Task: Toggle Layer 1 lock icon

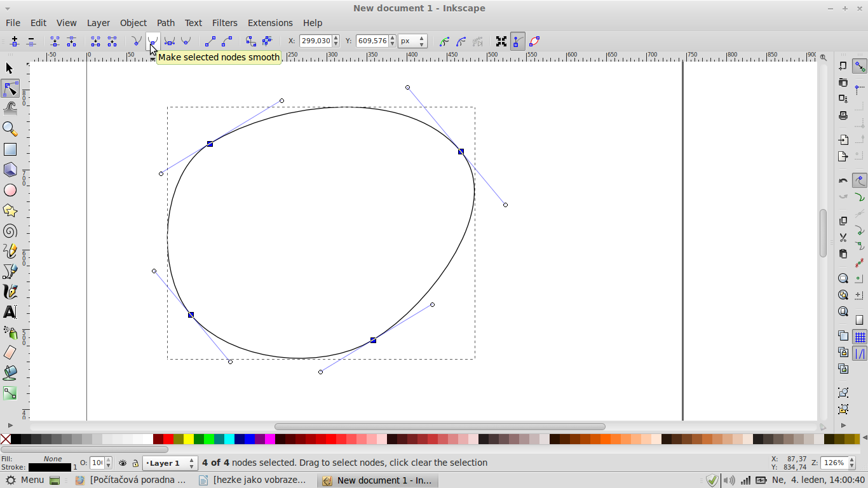Action: (135, 463)
